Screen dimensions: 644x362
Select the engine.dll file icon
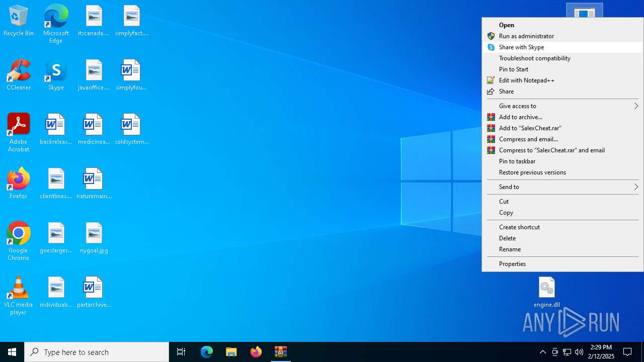547,292
